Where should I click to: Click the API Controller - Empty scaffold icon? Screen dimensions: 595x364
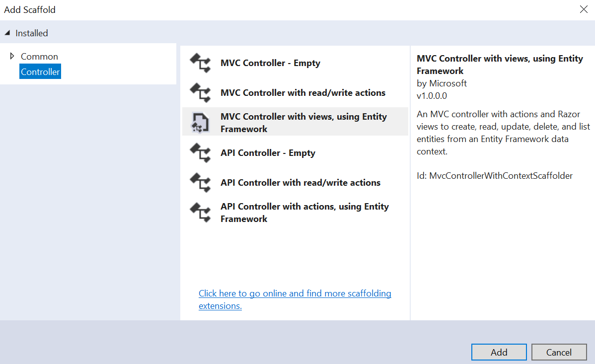201,153
